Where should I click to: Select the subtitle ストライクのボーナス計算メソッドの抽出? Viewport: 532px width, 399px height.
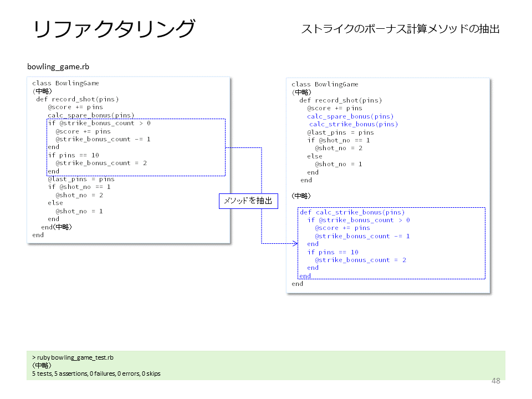(x=400, y=29)
